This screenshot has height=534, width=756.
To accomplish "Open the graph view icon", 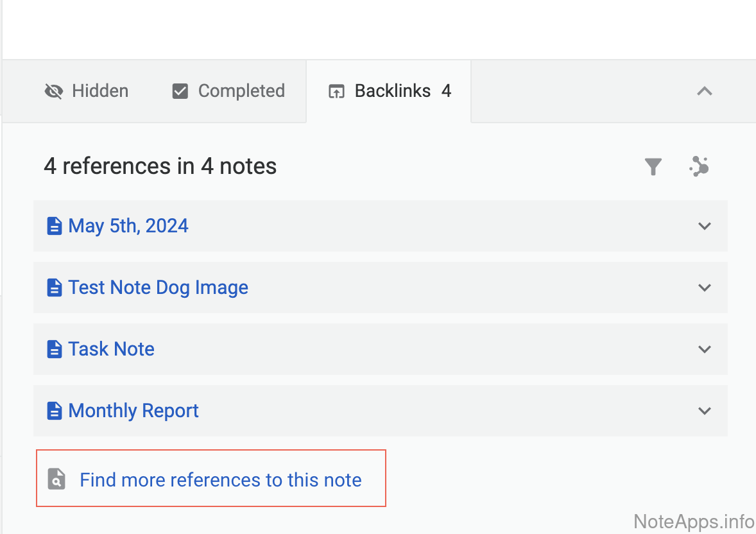I will pyautogui.click(x=699, y=167).
